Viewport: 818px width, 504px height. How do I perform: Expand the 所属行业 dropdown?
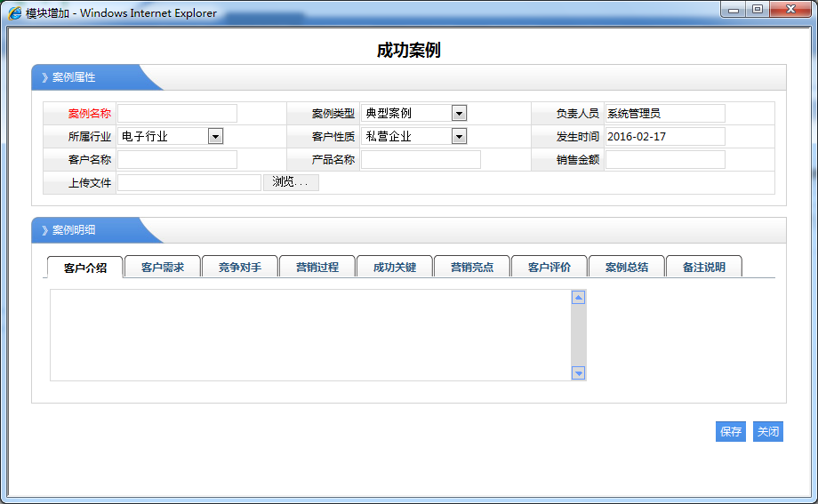coord(215,136)
